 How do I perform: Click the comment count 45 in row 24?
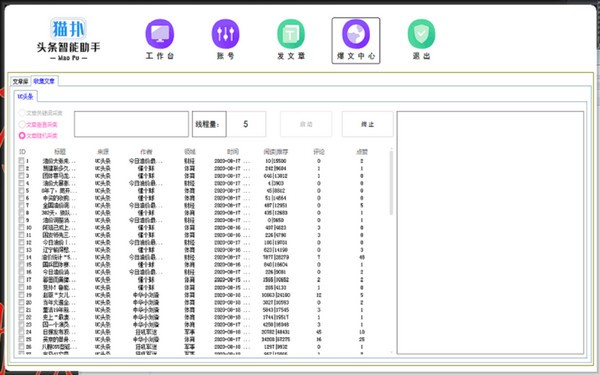pos(319,332)
